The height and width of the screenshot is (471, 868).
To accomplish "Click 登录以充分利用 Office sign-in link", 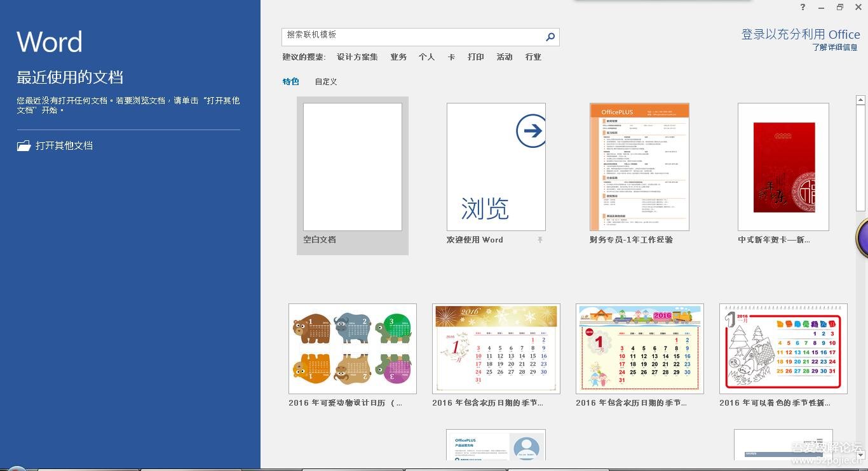I will tap(801, 34).
